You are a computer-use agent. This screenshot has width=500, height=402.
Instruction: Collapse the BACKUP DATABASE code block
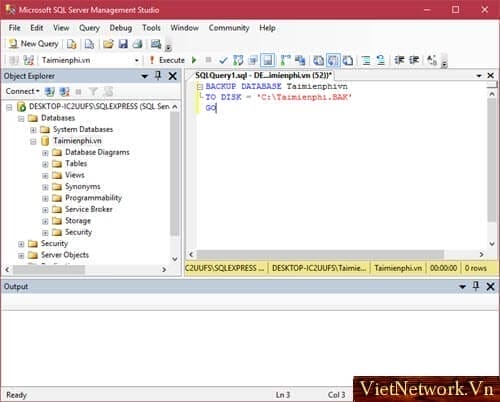[200, 87]
